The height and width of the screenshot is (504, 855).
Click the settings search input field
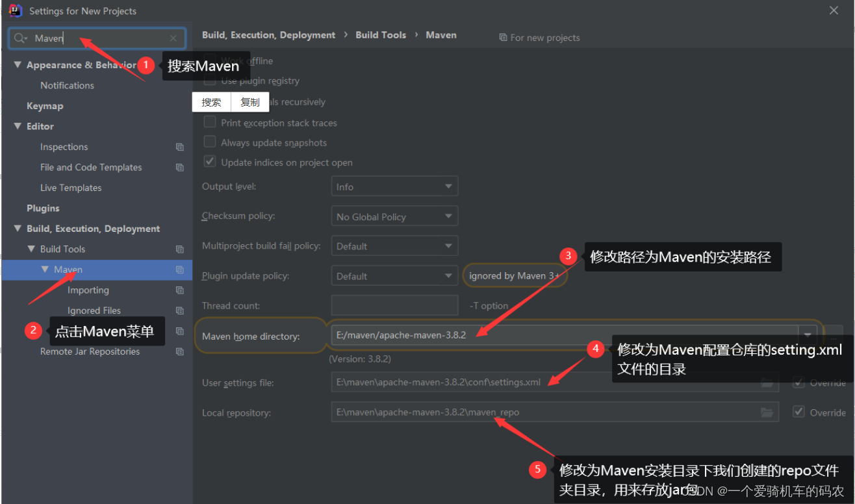[x=97, y=38]
